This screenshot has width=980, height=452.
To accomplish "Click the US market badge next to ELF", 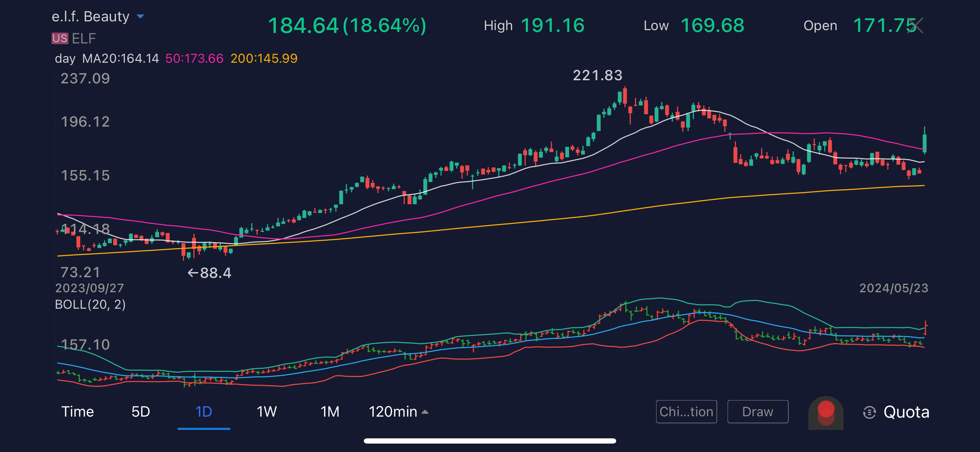I will click(x=59, y=38).
